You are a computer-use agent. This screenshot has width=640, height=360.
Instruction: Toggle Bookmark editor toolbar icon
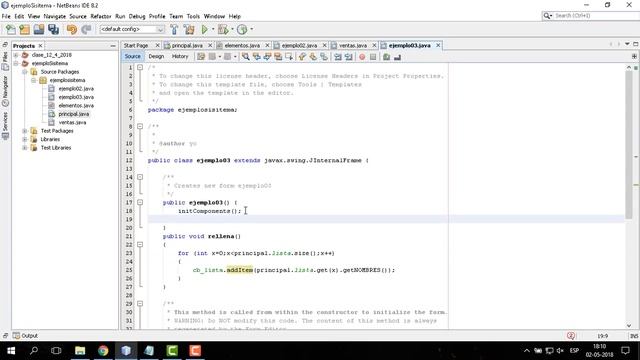324,57
